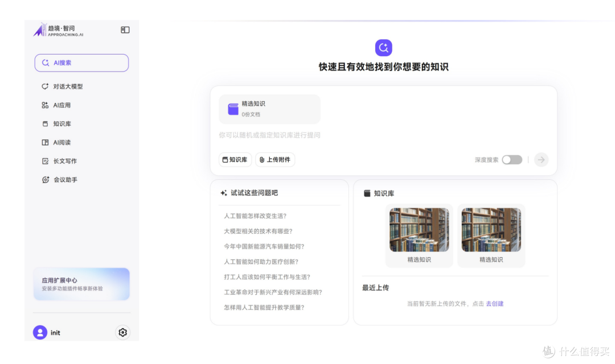Collapse the sidebar with the panel icon

click(125, 30)
